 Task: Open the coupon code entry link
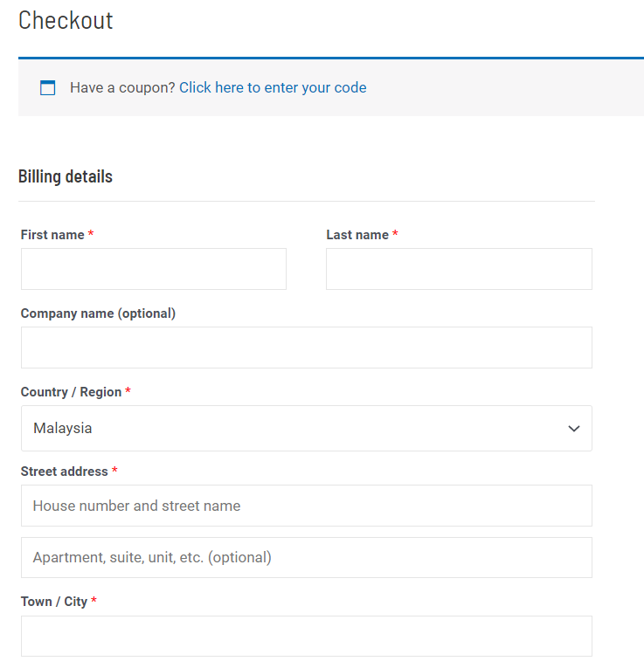273,87
